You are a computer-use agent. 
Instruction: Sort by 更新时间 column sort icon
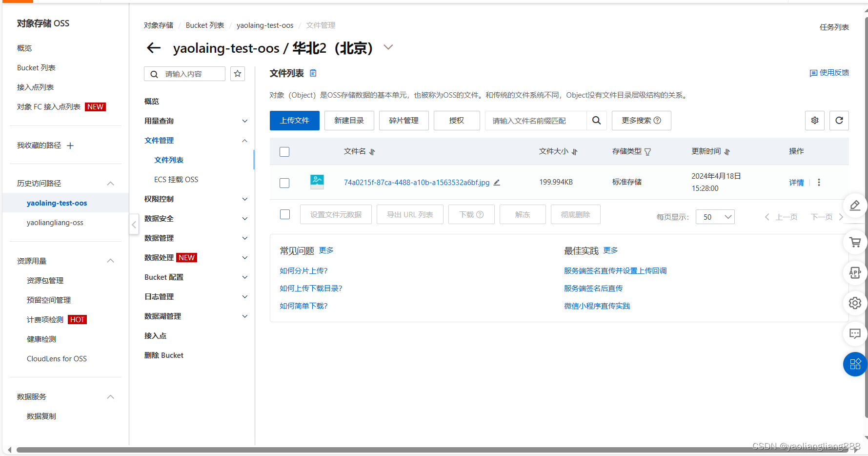(x=727, y=152)
